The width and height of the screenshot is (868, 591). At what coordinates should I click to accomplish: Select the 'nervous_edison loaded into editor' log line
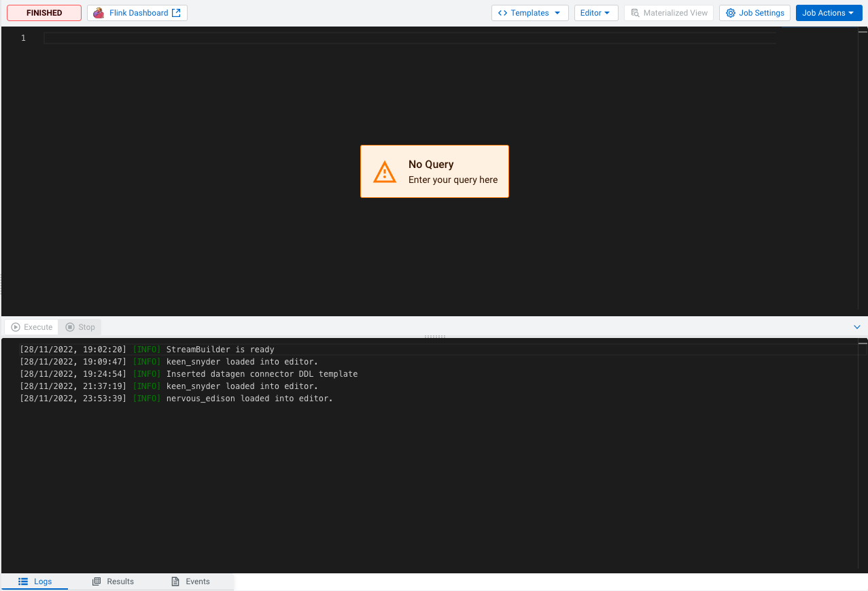249,399
